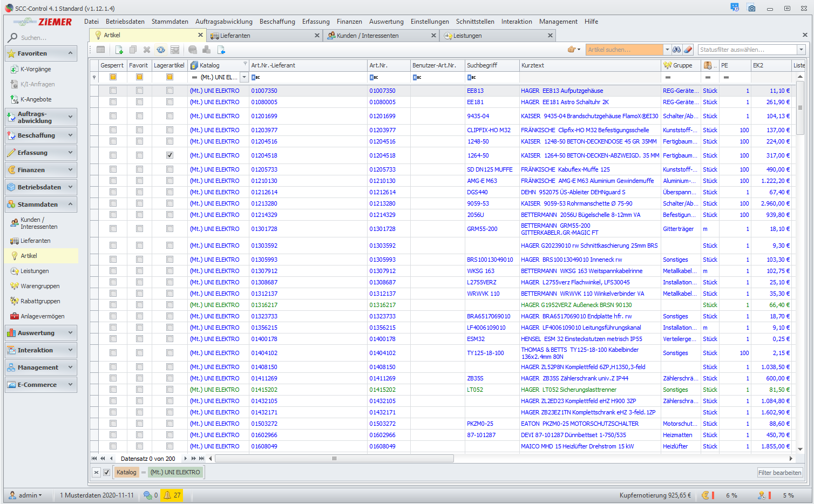Viewport: 814px width, 504px height.
Task: Open the Katalog filter dropdown in filter row
Action: [244, 77]
